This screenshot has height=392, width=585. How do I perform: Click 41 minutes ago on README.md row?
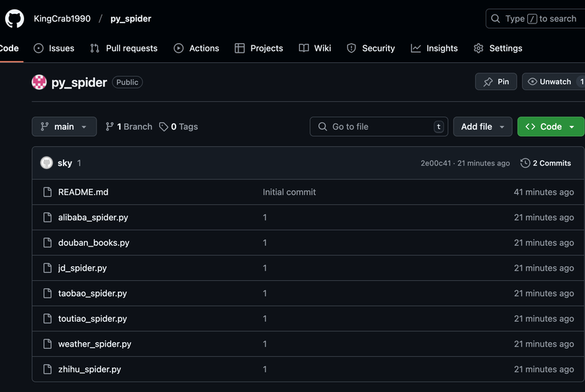tap(544, 192)
